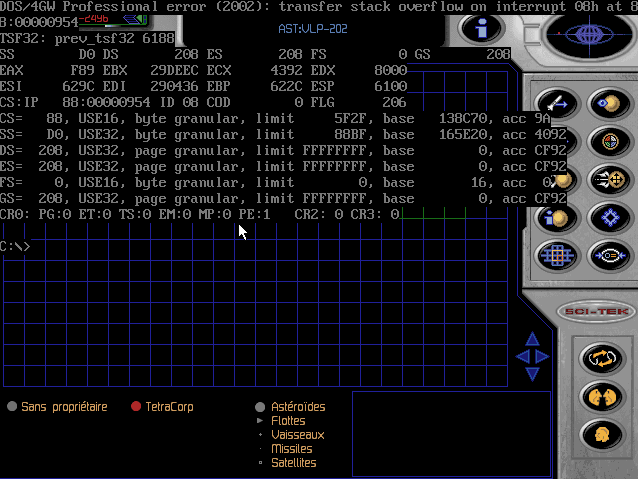Click the eye with inward arrows icon
The width and height of the screenshot is (638, 480).
(x=610, y=256)
